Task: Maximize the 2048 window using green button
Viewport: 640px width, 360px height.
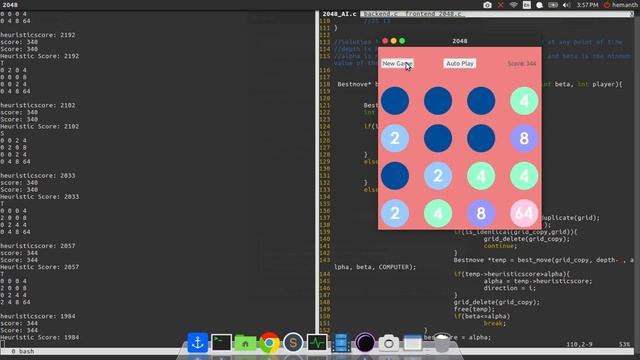Action: (x=402, y=41)
